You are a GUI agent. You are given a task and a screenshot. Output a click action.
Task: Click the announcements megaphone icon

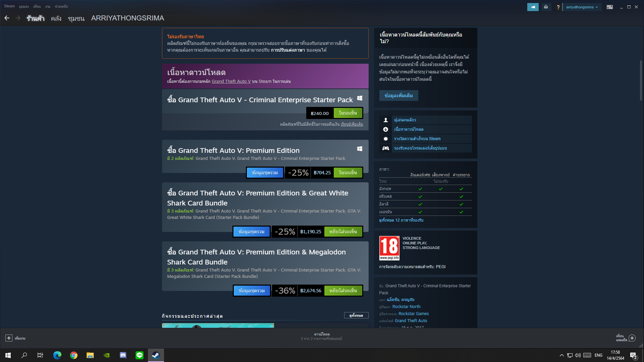(x=533, y=7)
